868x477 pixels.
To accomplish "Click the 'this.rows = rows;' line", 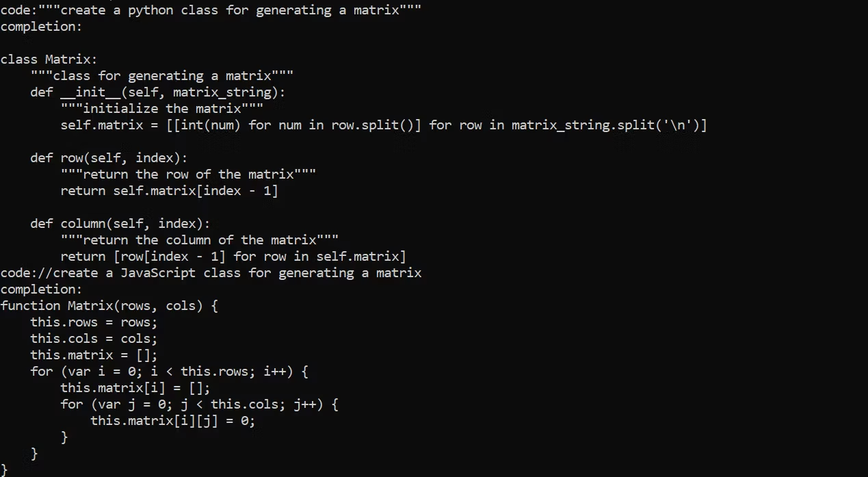I will tap(94, 322).
